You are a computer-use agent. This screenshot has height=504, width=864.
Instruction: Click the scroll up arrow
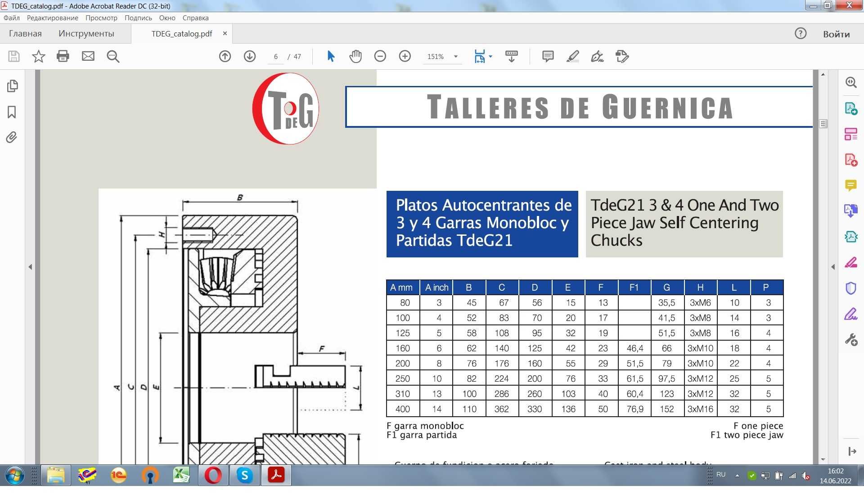(x=823, y=74)
